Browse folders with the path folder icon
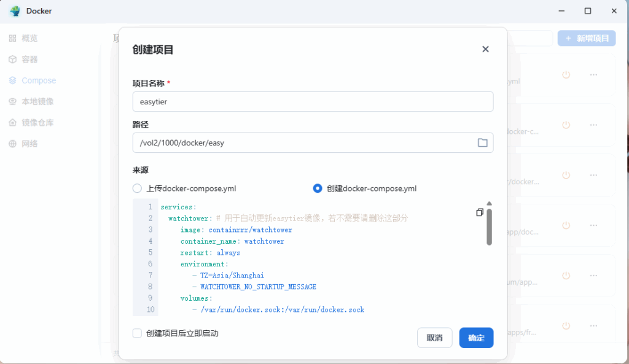 [483, 142]
